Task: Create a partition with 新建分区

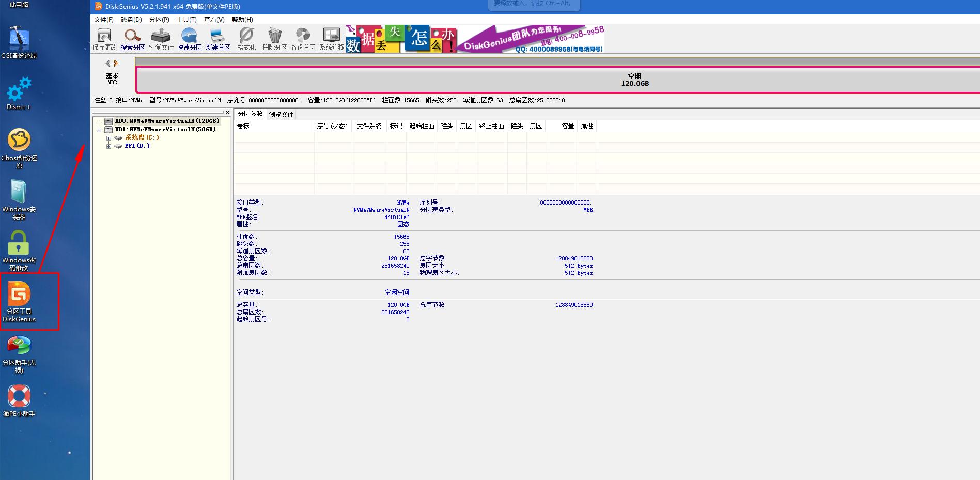Action: pos(218,39)
